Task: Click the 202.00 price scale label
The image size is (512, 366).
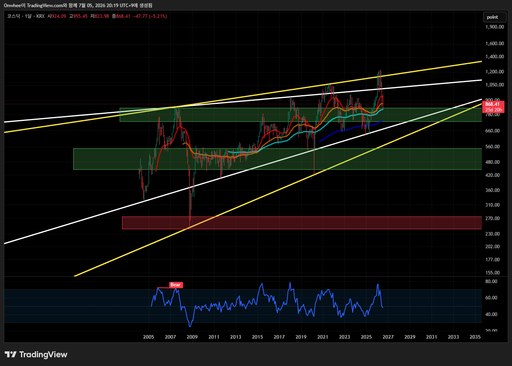Action: tap(493, 246)
